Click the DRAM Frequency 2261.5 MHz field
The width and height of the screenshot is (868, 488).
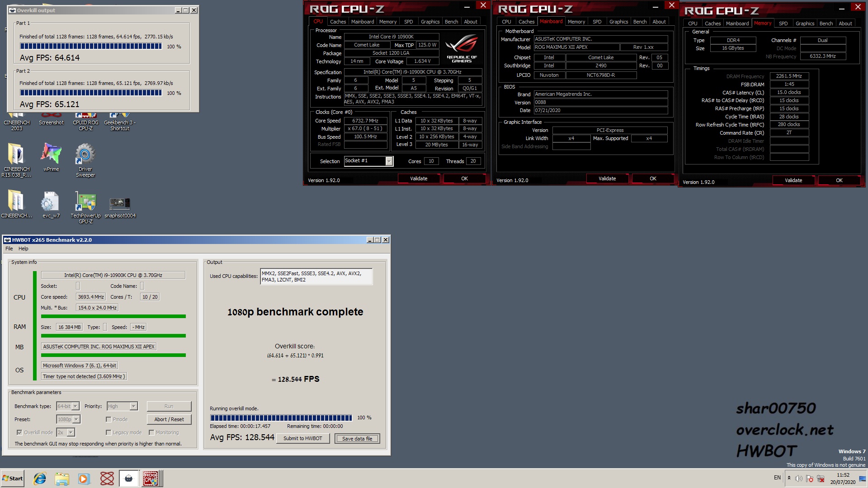[x=789, y=76]
